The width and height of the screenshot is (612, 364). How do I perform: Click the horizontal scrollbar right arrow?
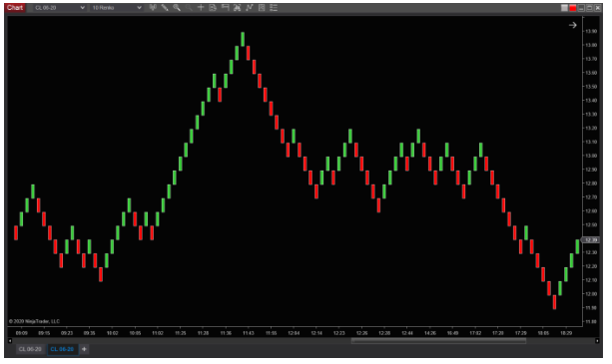(597, 341)
